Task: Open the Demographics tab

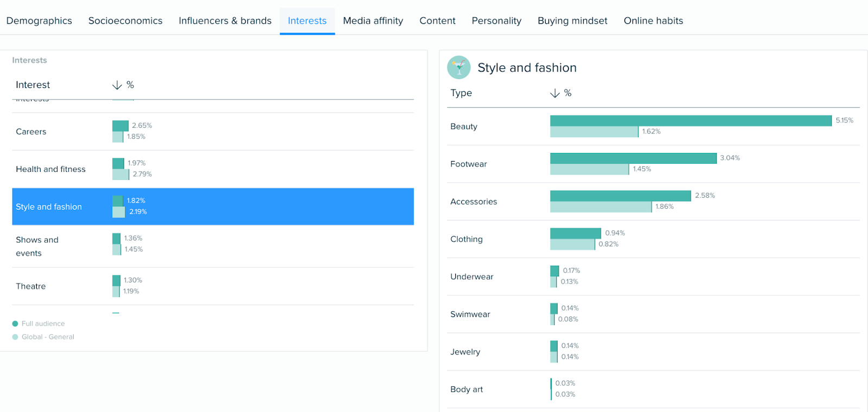Action: [39, 21]
